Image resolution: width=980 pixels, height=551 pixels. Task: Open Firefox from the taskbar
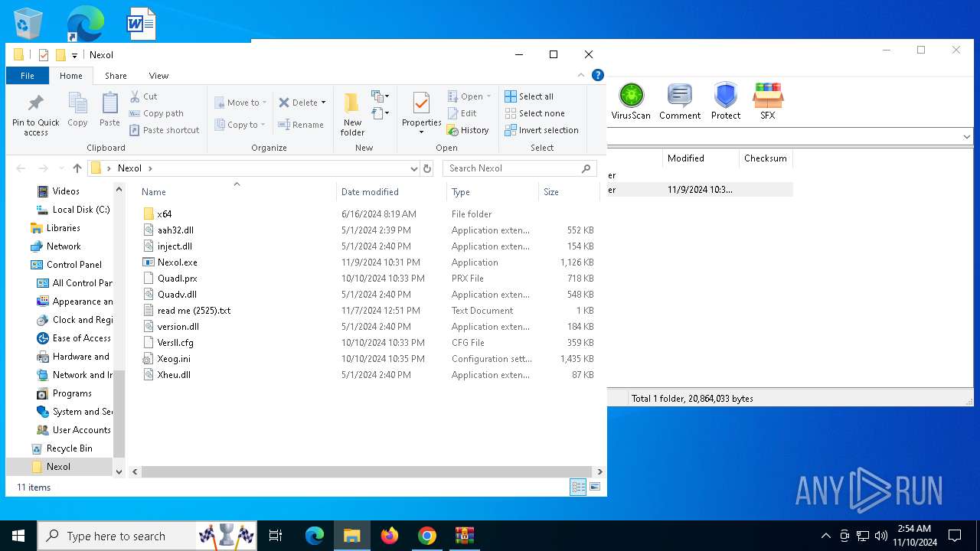point(390,536)
